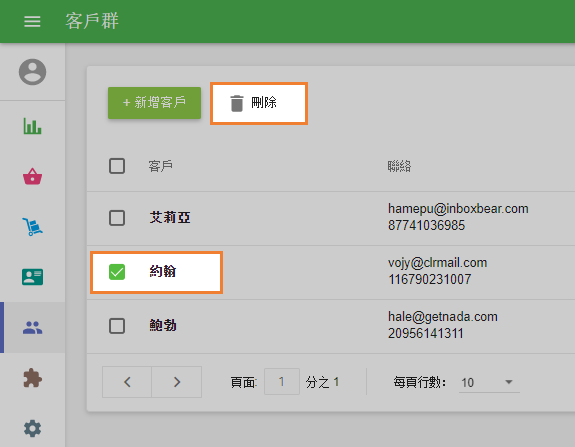This screenshot has width=575, height=447.
Task: Open the hamburger navigation menu
Action: [x=32, y=21]
